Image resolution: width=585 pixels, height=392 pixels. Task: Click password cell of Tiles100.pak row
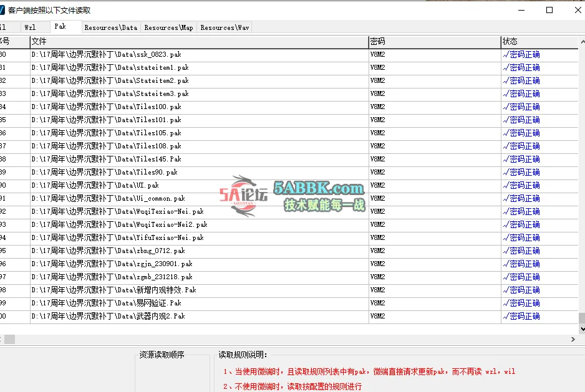[x=435, y=107]
